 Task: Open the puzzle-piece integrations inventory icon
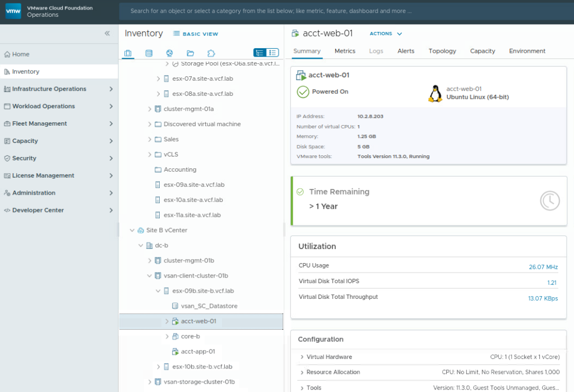coord(211,53)
